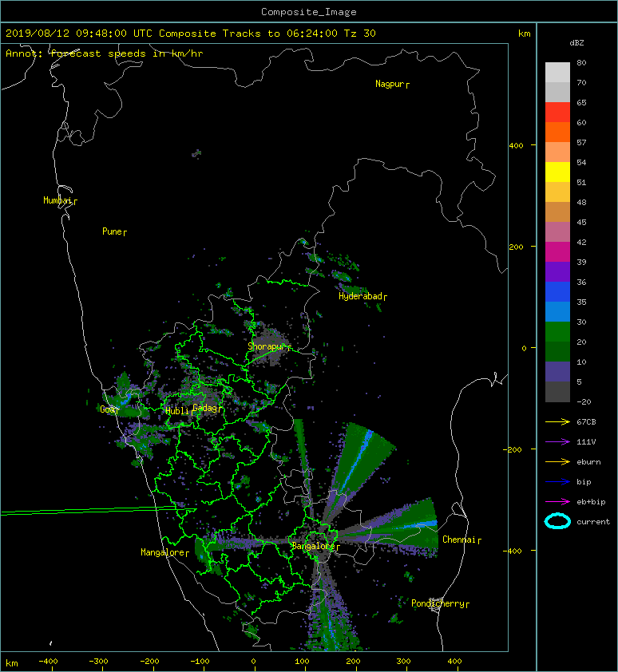Viewport: 618px width, 672px height.
Task: Click the km unit label at top right
Action: (x=524, y=34)
